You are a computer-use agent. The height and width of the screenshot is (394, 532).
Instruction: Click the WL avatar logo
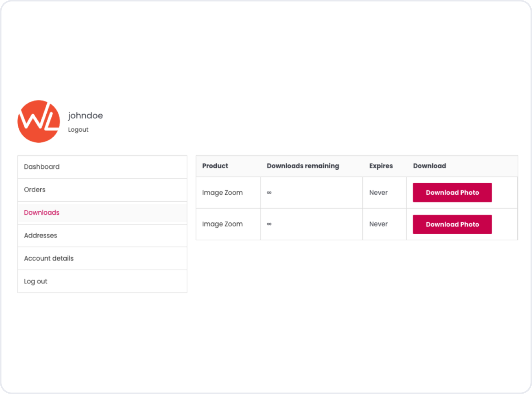(x=39, y=121)
